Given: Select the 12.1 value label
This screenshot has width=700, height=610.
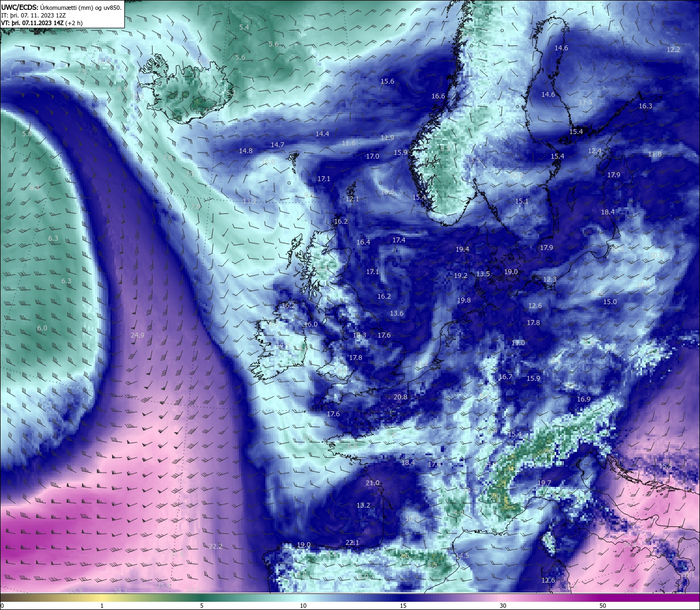Looking at the screenshot, I should click(352, 199).
